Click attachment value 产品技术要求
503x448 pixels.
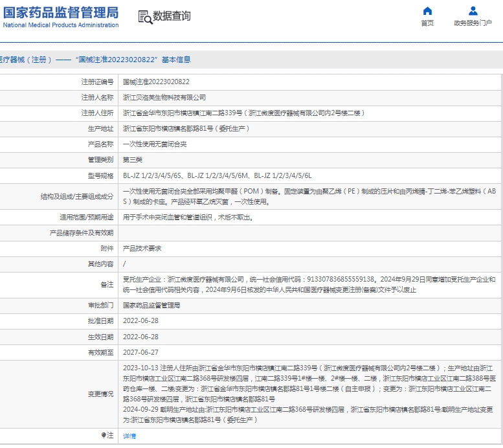coord(142,249)
